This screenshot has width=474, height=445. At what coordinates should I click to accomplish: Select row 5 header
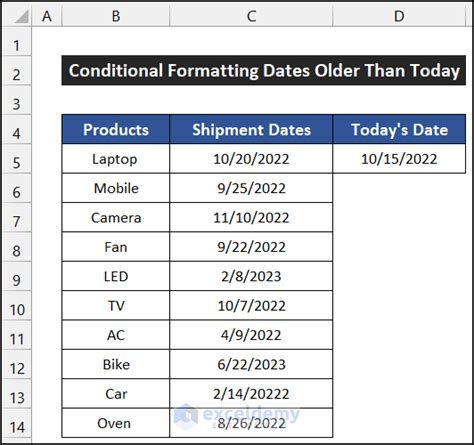click(17, 163)
